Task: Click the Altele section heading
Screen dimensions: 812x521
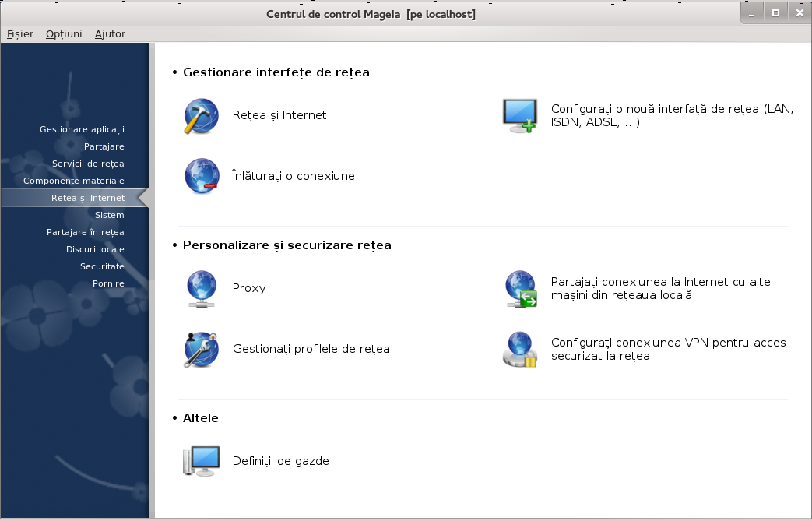Action: [200, 418]
